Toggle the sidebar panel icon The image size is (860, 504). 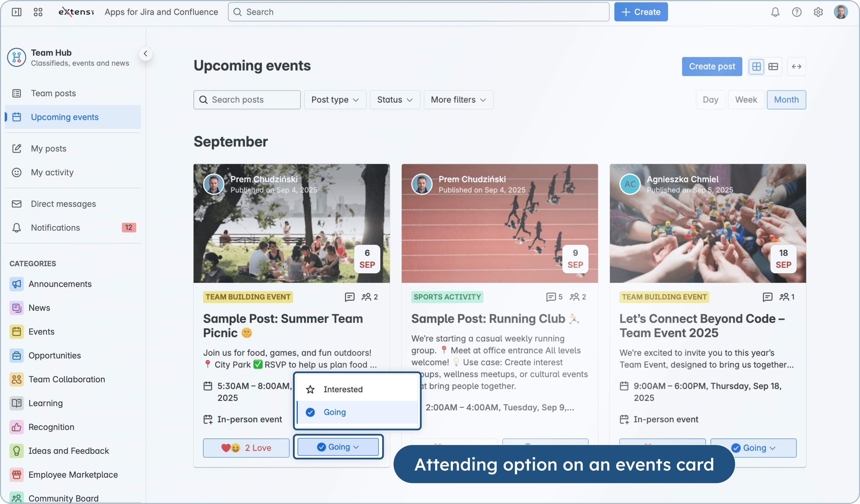pos(16,12)
